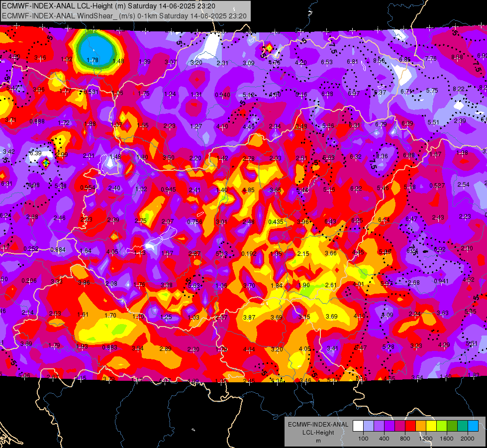This screenshot has width=487, height=448.
Task: Pick the lime green legend swatch
Action: [x=442, y=426]
